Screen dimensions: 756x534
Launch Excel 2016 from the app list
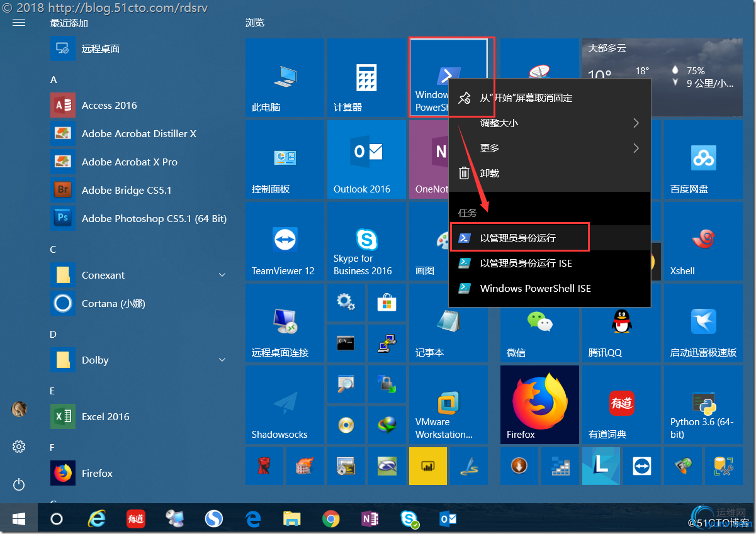click(x=140, y=416)
